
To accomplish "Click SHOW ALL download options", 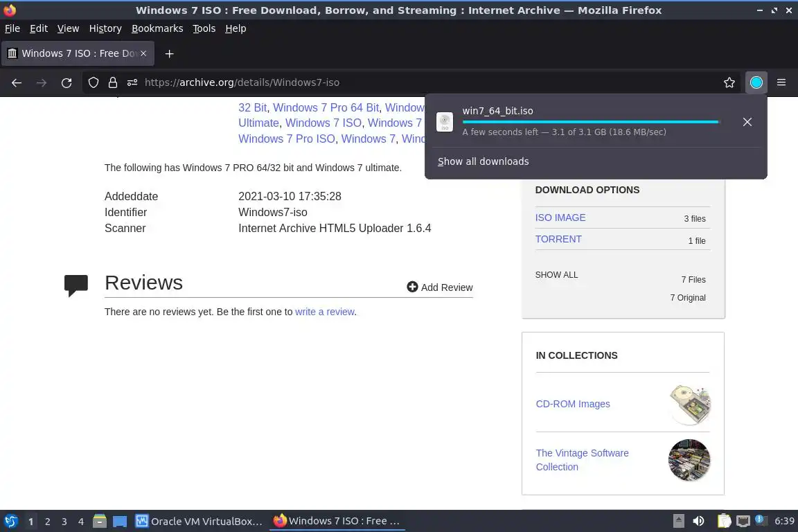I will tap(556, 275).
